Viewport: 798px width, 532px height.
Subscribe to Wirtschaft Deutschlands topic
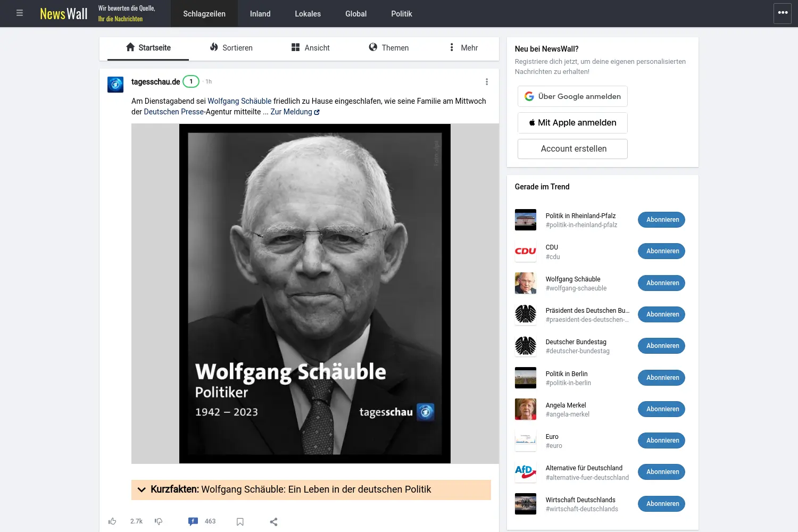tap(662, 504)
